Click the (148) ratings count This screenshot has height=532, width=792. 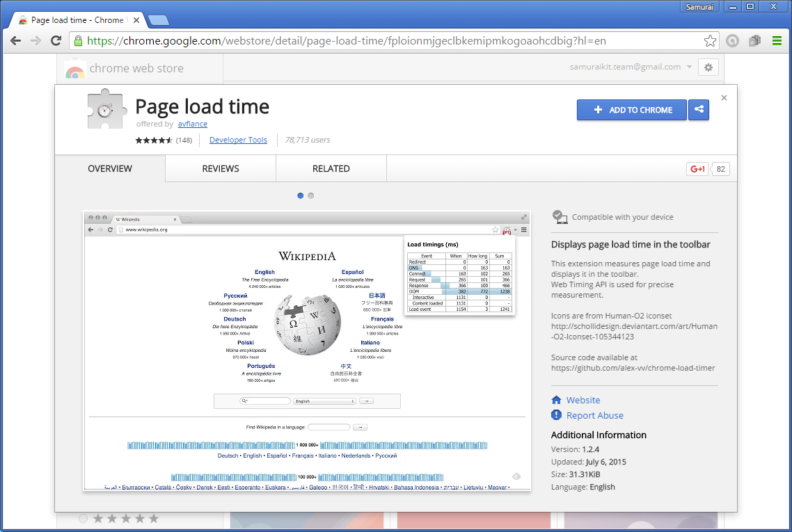point(184,140)
